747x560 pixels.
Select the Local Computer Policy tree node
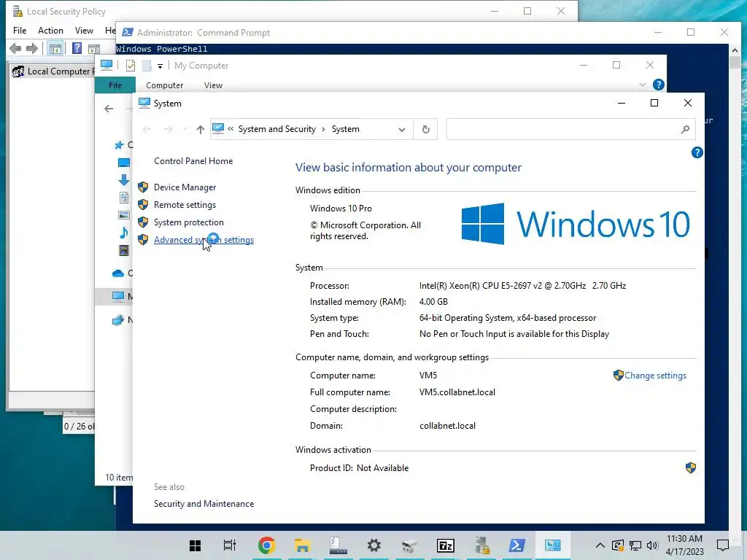(53, 71)
